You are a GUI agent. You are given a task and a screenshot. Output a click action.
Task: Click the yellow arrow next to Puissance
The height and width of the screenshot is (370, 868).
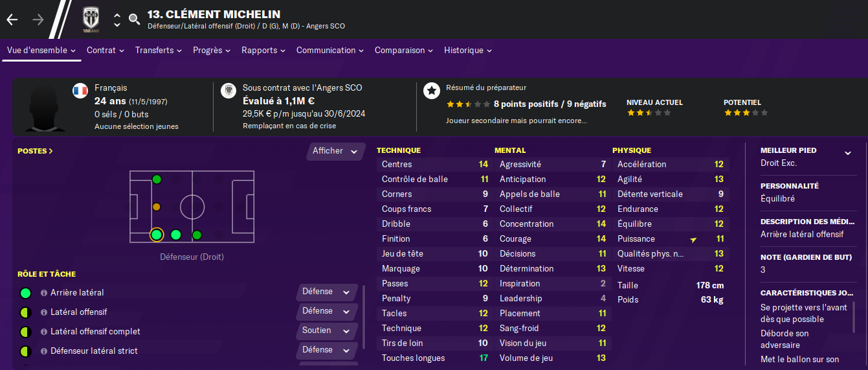tap(693, 240)
